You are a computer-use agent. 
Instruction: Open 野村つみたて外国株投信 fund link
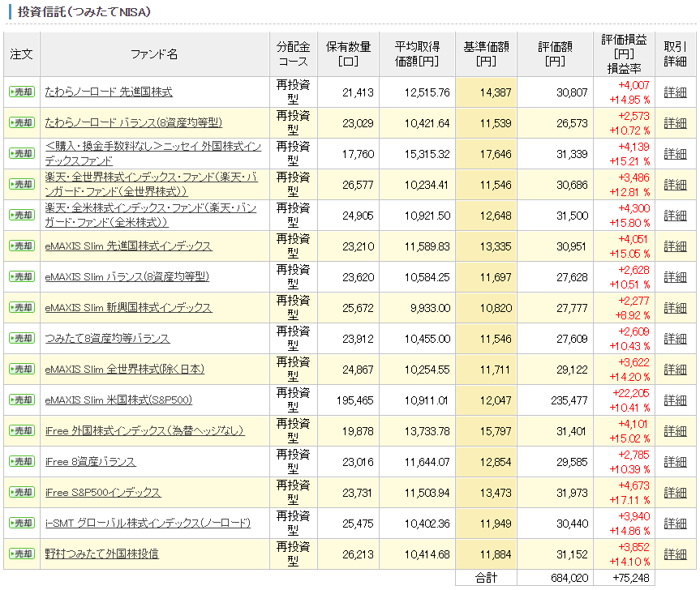coord(101,554)
